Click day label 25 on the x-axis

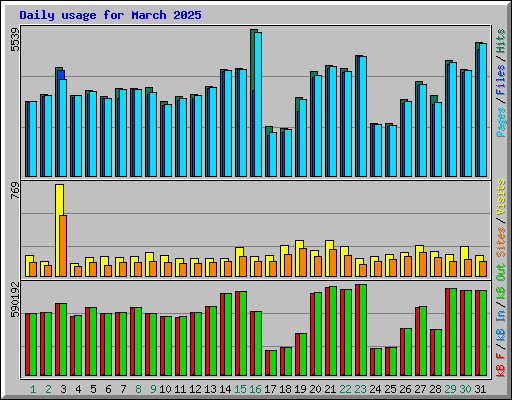(390, 389)
